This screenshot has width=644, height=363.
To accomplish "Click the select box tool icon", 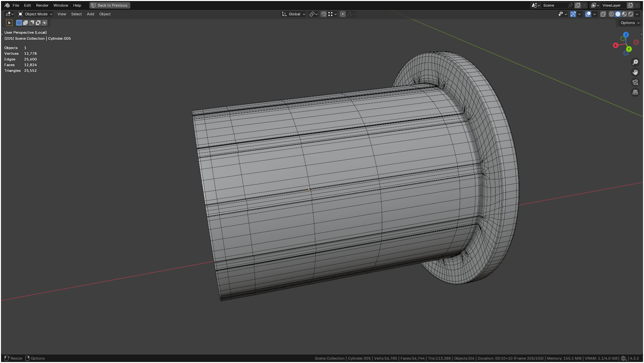I will (9, 23).
